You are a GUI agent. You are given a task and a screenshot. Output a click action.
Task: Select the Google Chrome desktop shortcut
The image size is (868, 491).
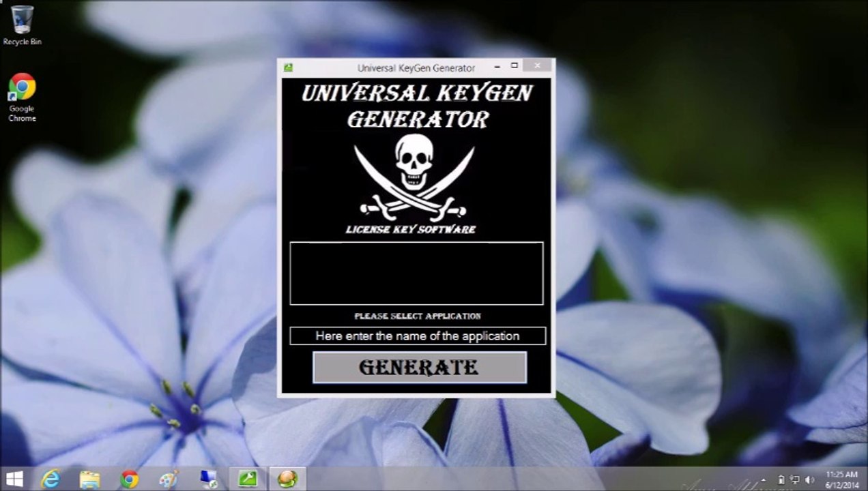coord(22,98)
